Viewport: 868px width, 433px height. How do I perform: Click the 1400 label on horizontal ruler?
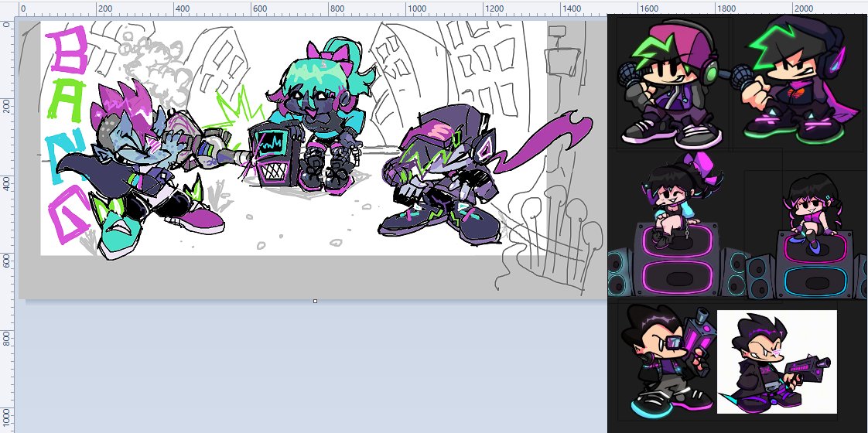click(571, 9)
